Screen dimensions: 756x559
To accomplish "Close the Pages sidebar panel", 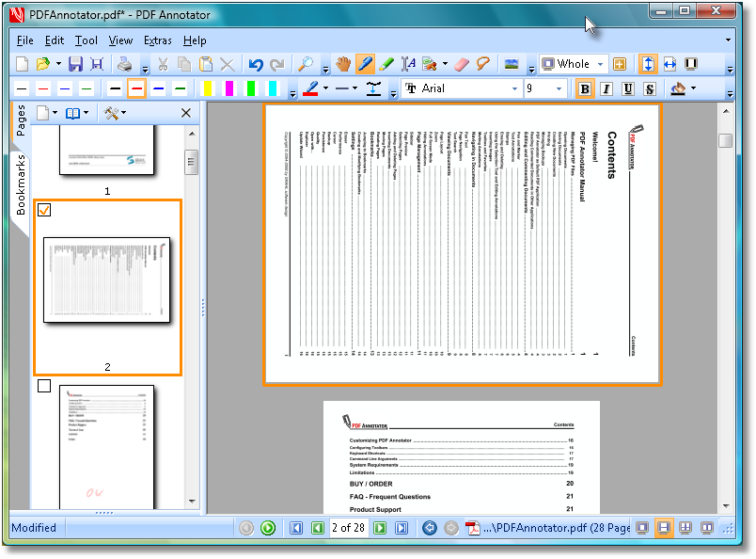I will [x=185, y=113].
